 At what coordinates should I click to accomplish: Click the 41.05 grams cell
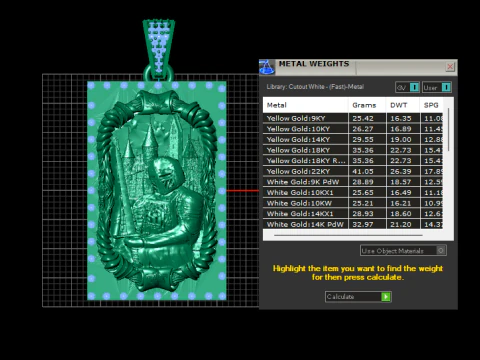tap(367, 171)
